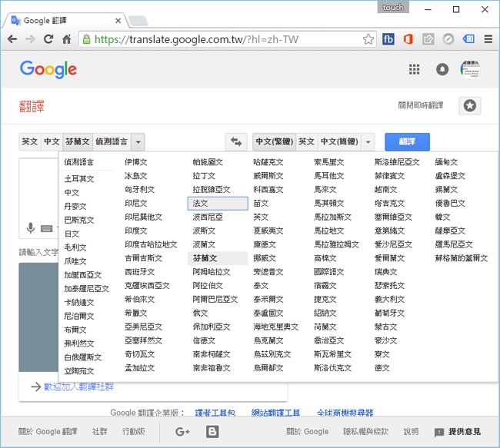Choose 緬甸文 in the language list
The height and width of the screenshot is (448, 500).
[x=446, y=162]
